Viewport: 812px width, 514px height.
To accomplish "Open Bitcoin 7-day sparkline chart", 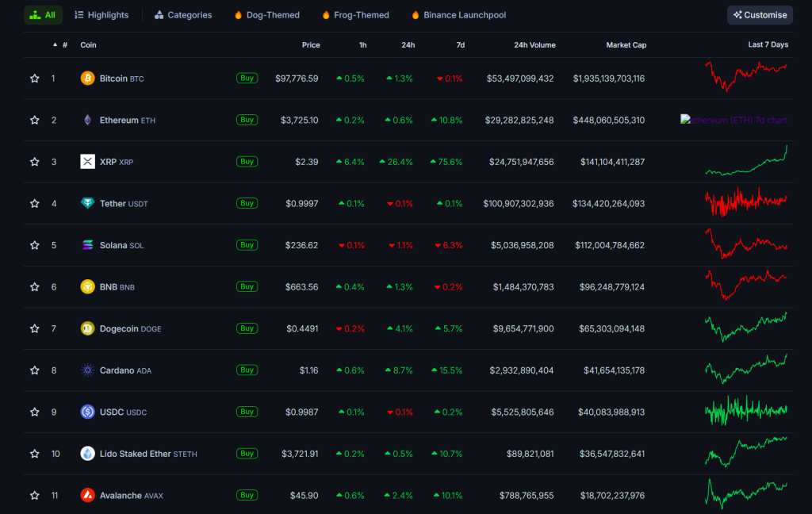I will (x=746, y=76).
